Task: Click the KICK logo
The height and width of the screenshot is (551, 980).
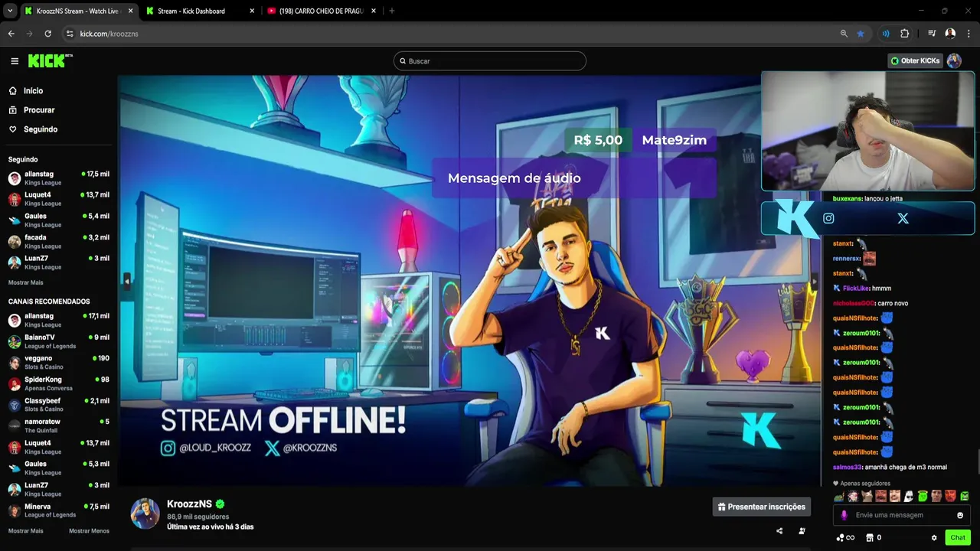Action: point(50,60)
